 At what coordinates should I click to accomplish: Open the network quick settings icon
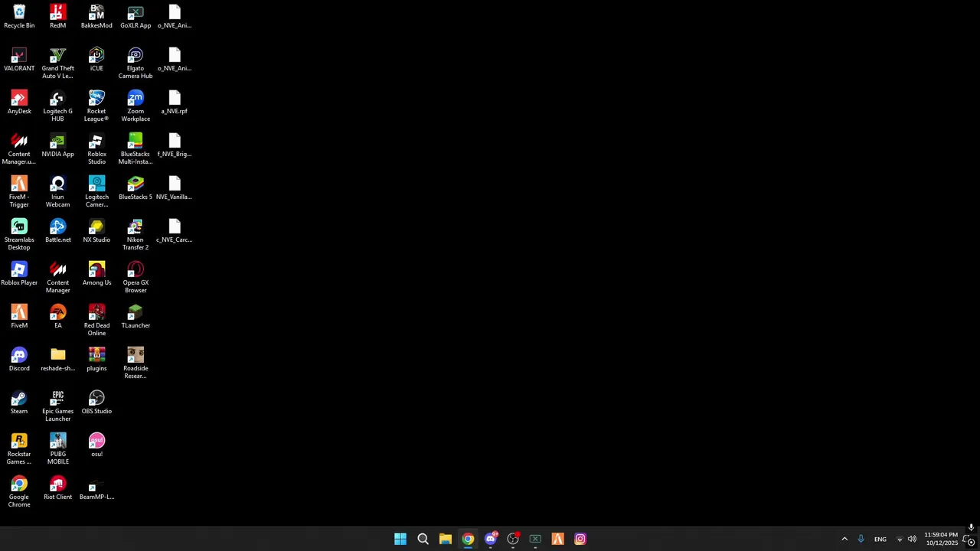(900, 539)
